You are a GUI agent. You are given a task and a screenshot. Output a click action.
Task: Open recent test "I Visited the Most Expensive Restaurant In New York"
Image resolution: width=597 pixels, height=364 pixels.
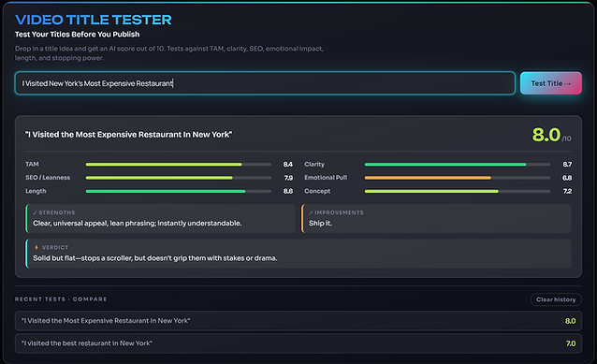pyautogui.click(x=298, y=321)
